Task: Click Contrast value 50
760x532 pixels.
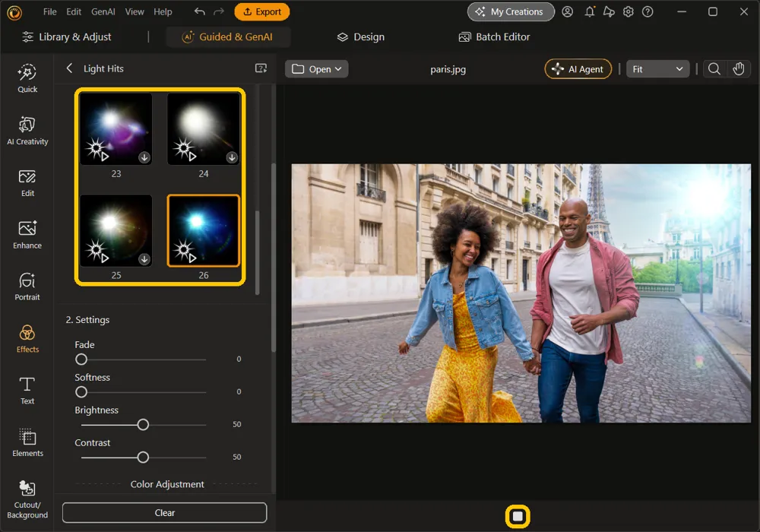Action: click(236, 457)
